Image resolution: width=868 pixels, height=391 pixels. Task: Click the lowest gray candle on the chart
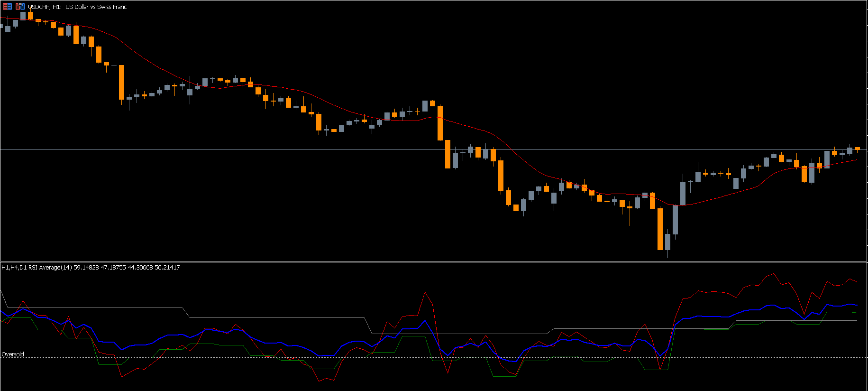667,242
